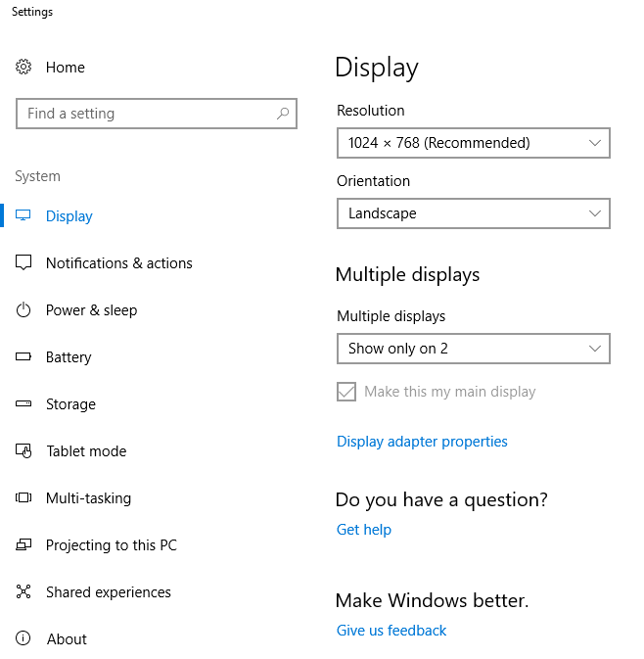Open Multi-tasking settings

click(x=88, y=498)
